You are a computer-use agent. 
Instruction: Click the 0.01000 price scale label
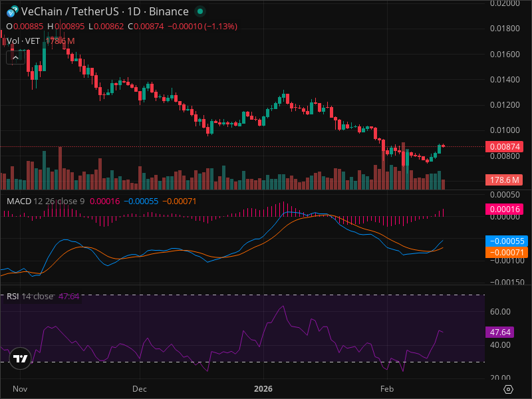505,130
